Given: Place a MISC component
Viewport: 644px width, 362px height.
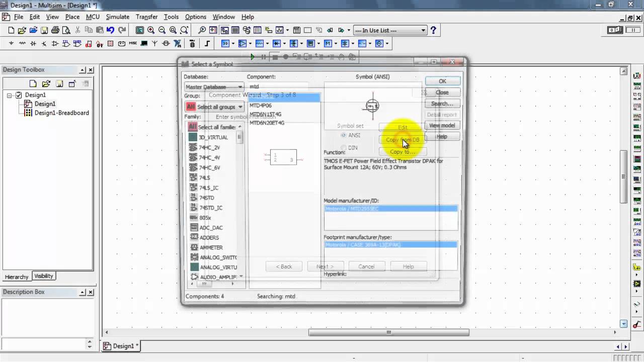Looking at the screenshot, I should pyautogui.click(x=133, y=44).
